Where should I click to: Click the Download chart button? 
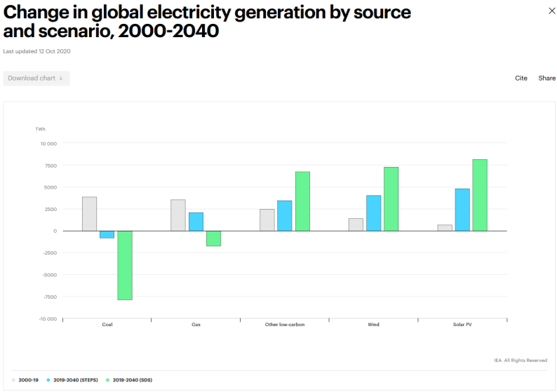click(36, 79)
